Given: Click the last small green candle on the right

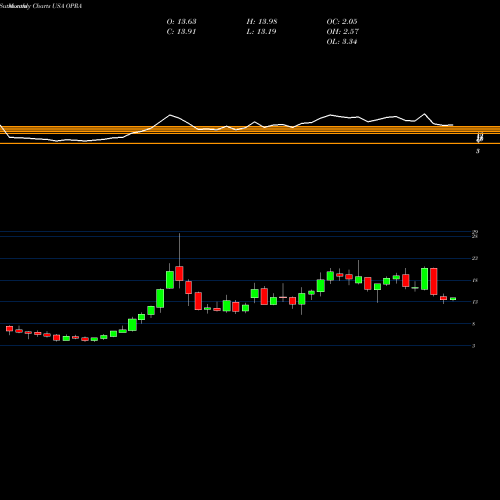Looking at the screenshot, I should (x=453, y=299).
